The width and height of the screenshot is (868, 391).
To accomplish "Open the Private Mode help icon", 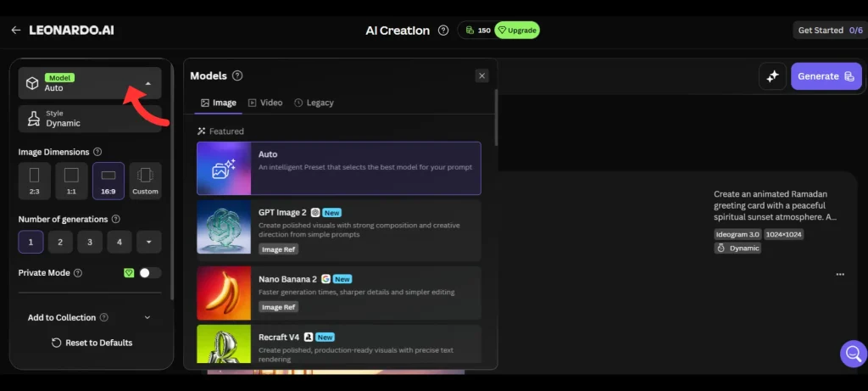I will click(x=78, y=273).
